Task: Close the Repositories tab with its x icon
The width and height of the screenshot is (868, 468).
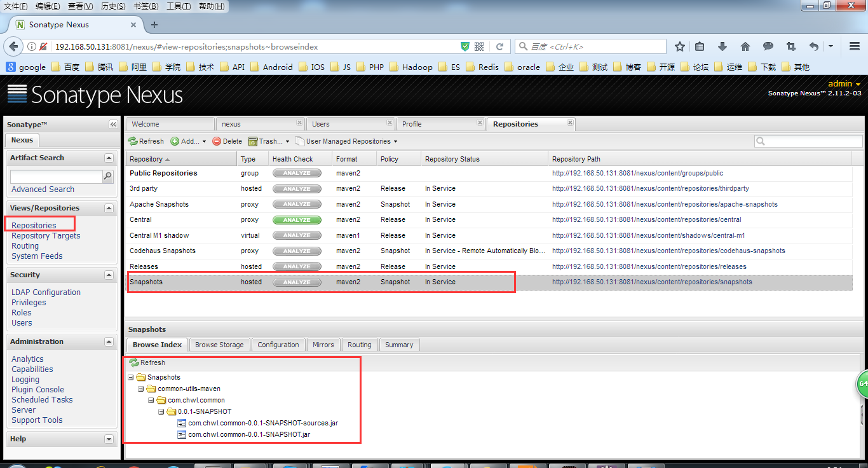Action: point(570,123)
